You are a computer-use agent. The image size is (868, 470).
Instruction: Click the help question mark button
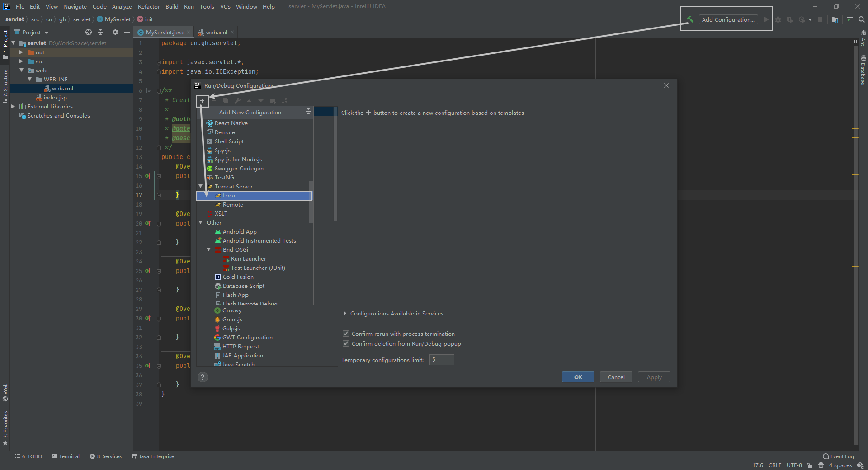(203, 377)
